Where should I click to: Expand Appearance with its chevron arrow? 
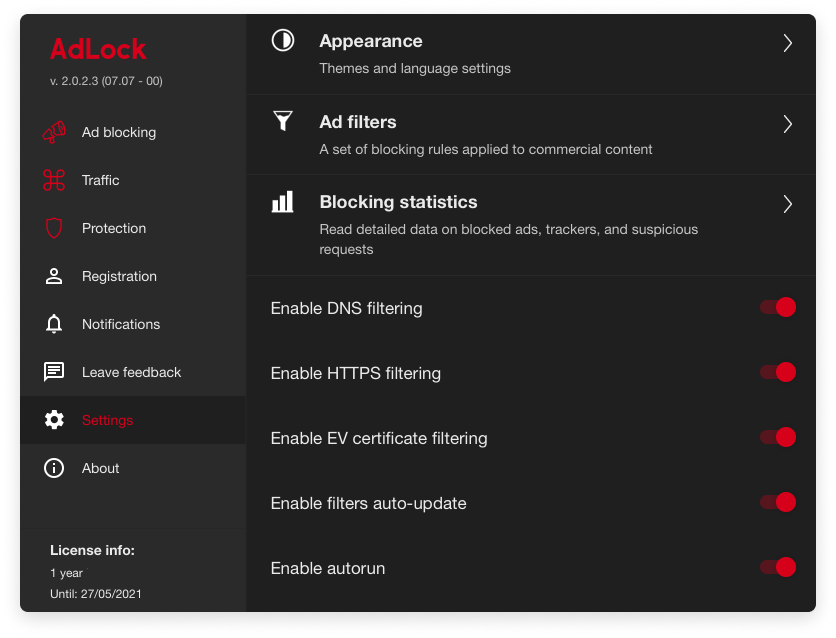pos(787,43)
